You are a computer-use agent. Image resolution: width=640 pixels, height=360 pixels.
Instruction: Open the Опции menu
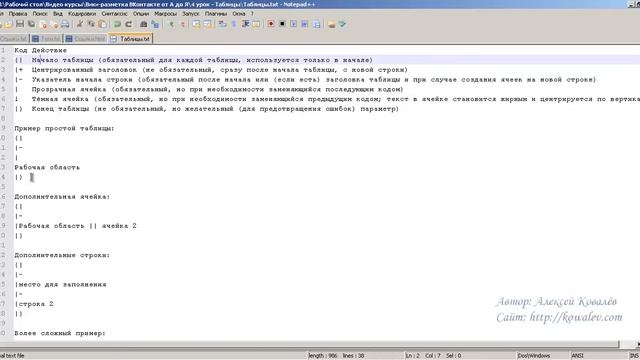point(141,13)
